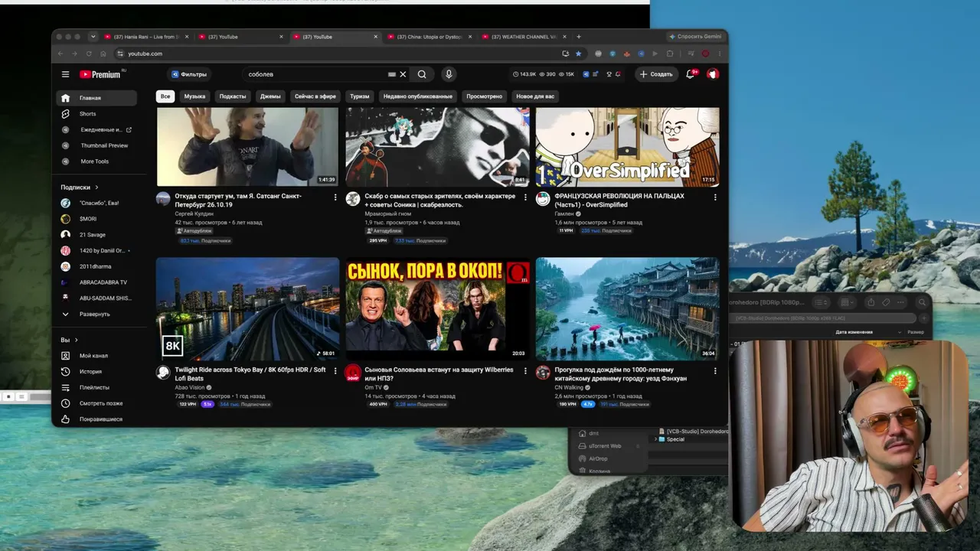Open options menu for ФРАНЦУЗСКАЯ РЕВОЛЮЦИЯ video
Screen dimensions: 980x551
715,197
